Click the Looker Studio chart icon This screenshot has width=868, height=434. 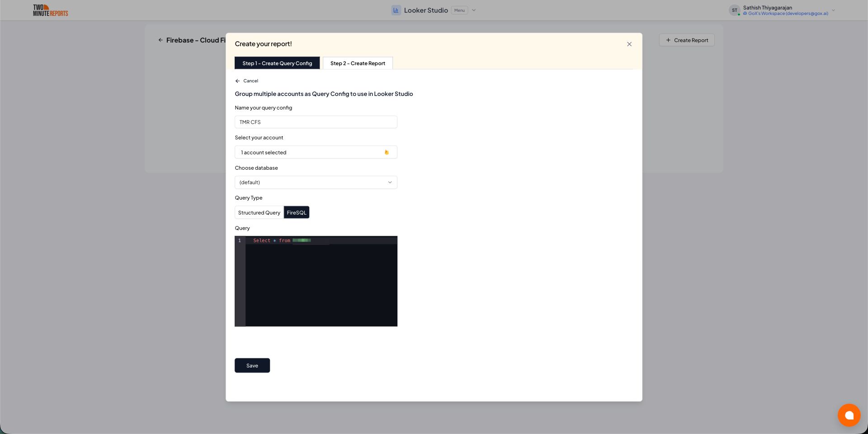tap(396, 10)
